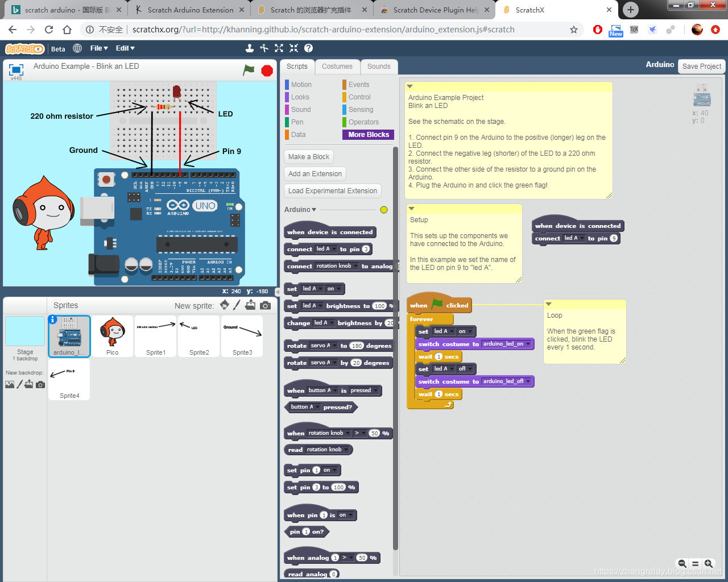The height and width of the screenshot is (582, 728).
Task: Select the grow sprite tool
Action: (279, 48)
